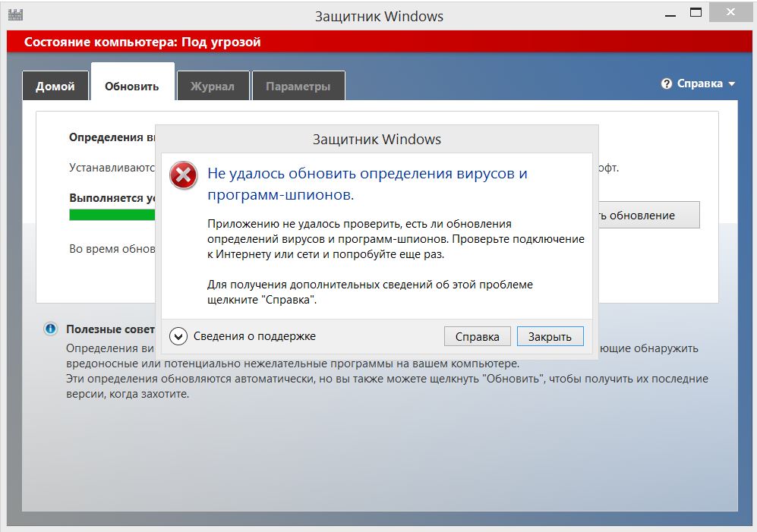Click the partially hidden обновление button
Screen dimensions: 757x532
click(649, 215)
